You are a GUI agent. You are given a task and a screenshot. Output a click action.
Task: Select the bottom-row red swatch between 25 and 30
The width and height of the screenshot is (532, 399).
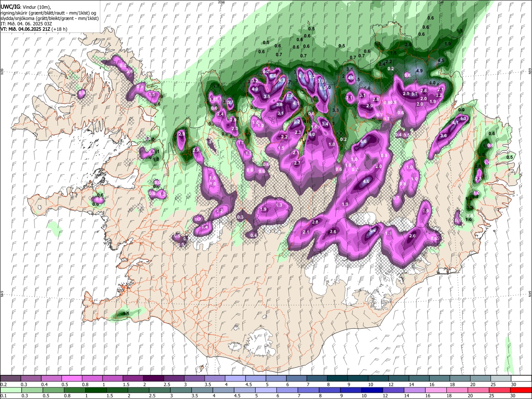pyautogui.click(x=499, y=390)
